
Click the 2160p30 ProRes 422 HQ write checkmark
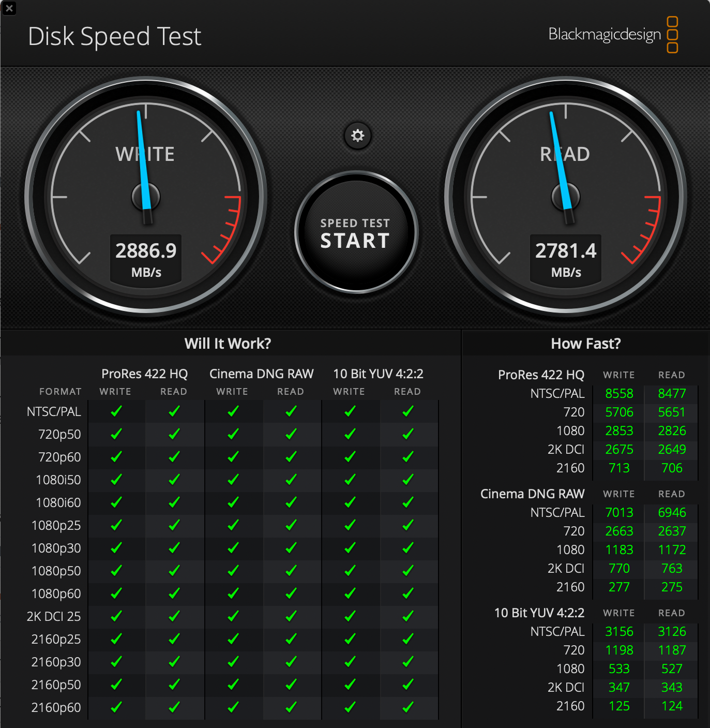point(116,662)
